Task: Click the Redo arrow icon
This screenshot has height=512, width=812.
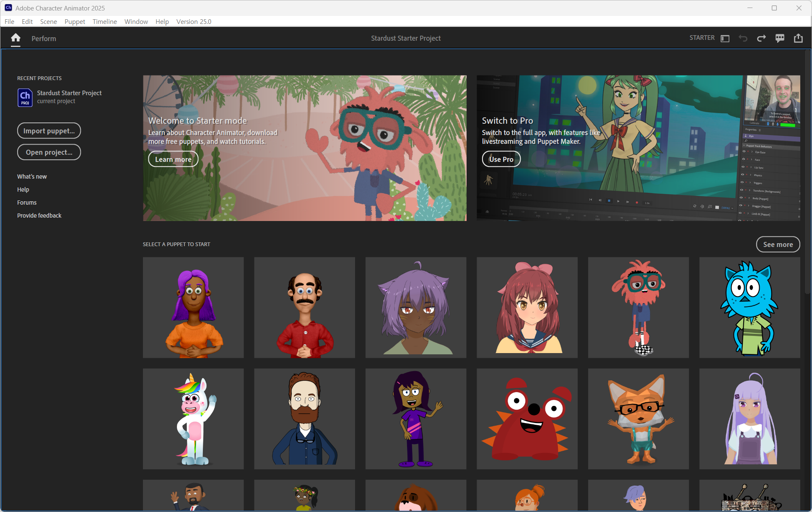Action: point(761,38)
